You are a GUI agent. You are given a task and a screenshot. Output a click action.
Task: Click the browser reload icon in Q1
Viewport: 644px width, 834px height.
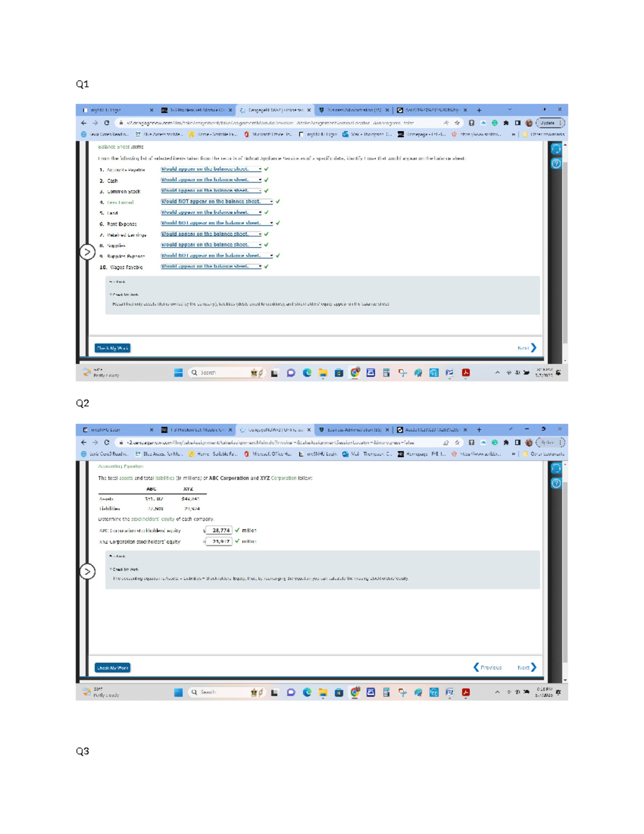coord(107,123)
